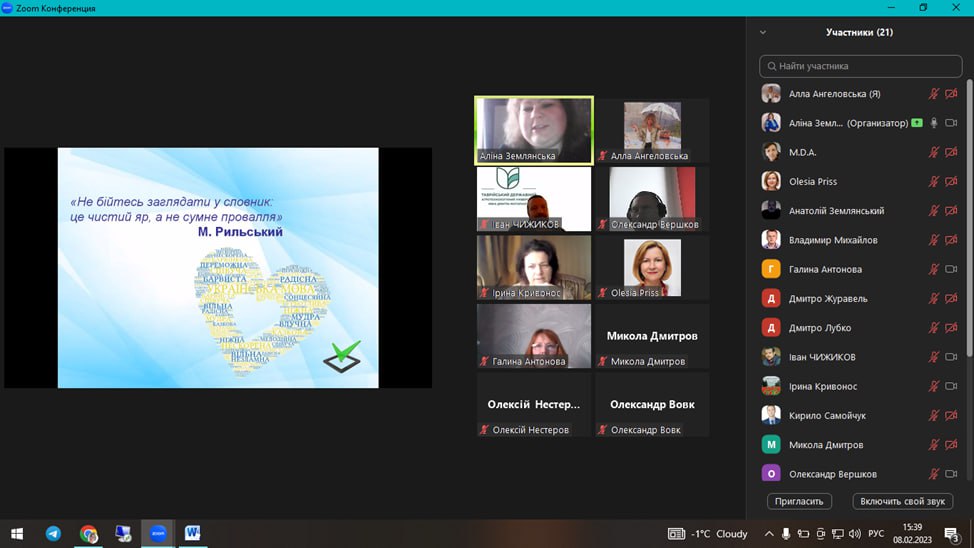This screenshot has height=548, width=974.
Task: Click camera-off icon for Olesia Priss row
Action: point(951,181)
